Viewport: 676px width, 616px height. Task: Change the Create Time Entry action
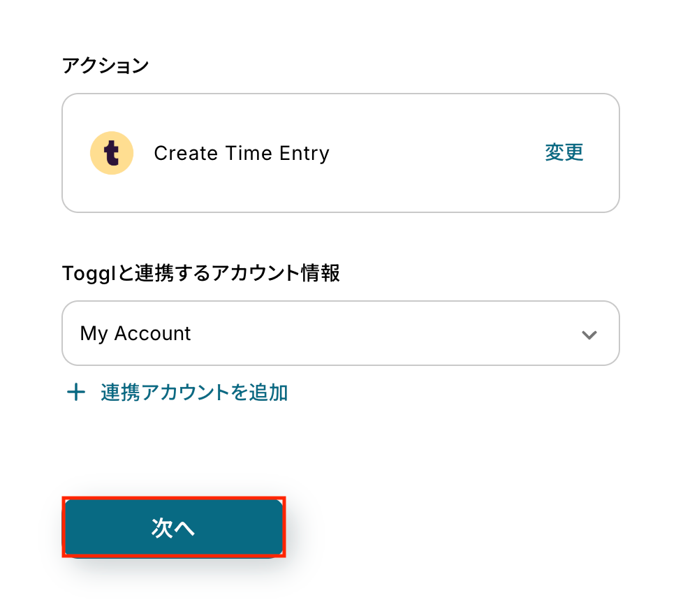click(564, 153)
